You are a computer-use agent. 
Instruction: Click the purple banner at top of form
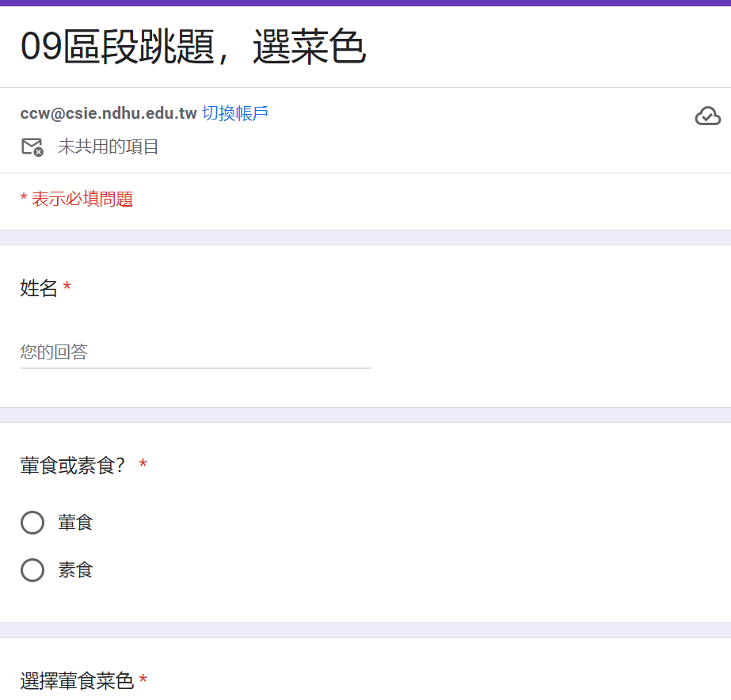click(x=365, y=3)
